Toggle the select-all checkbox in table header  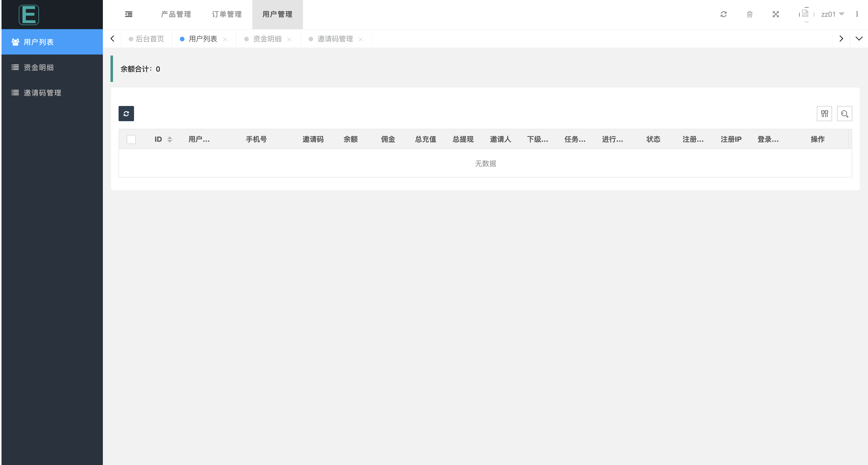coord(131,139)
